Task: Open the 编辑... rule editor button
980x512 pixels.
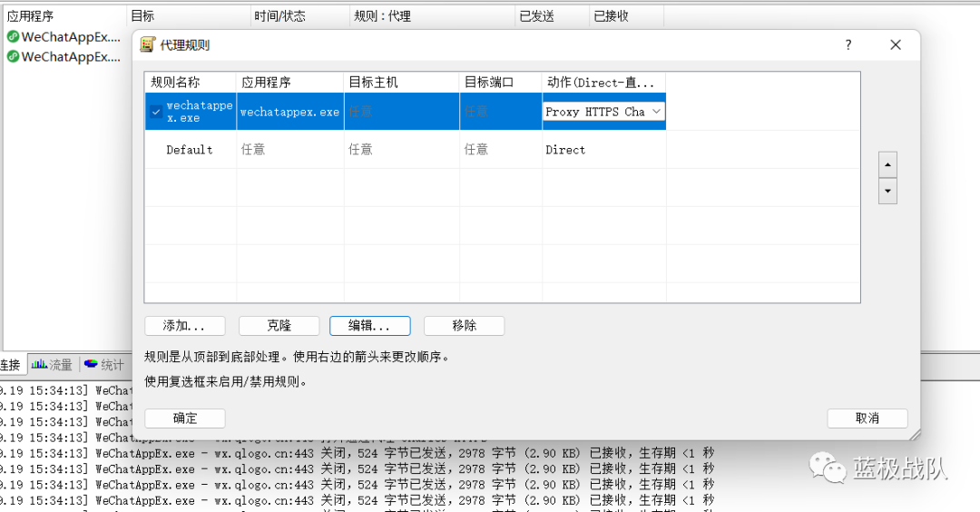Action: pos(370,326)
